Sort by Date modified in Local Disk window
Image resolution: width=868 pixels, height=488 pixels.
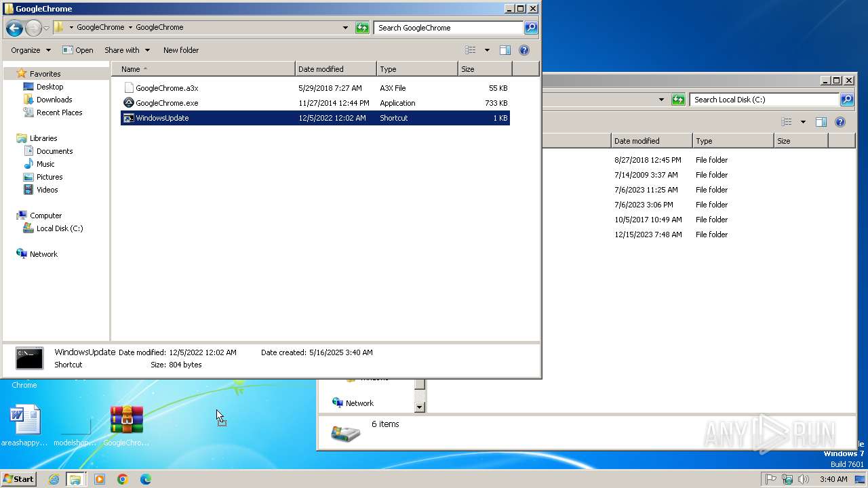pyautogui.click(x=652, y=141)
